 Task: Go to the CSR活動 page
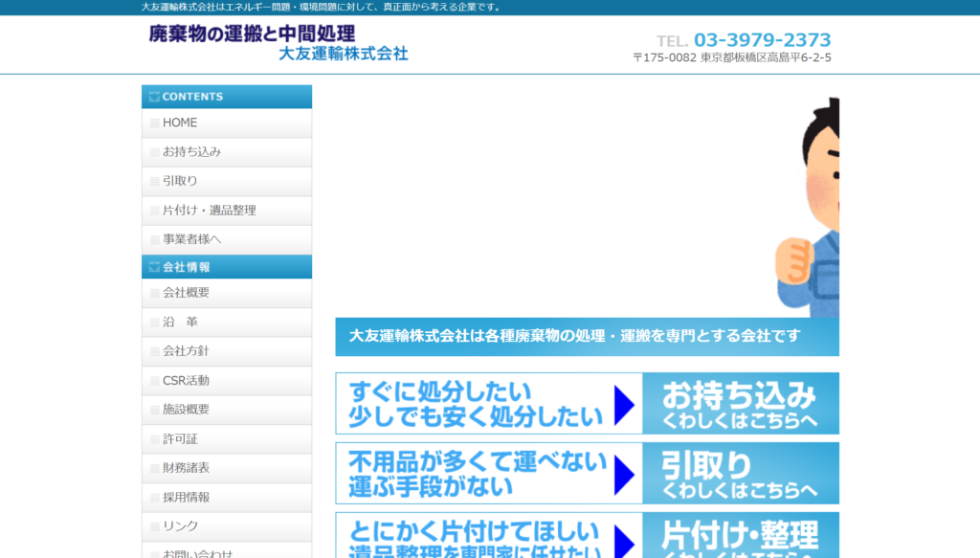pyautogui.click(x=186, y=380)
